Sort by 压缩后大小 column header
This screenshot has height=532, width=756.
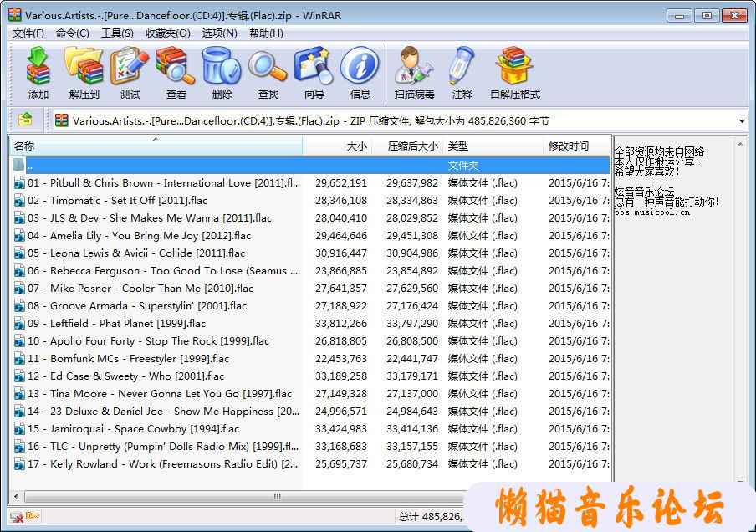(407, 146)
